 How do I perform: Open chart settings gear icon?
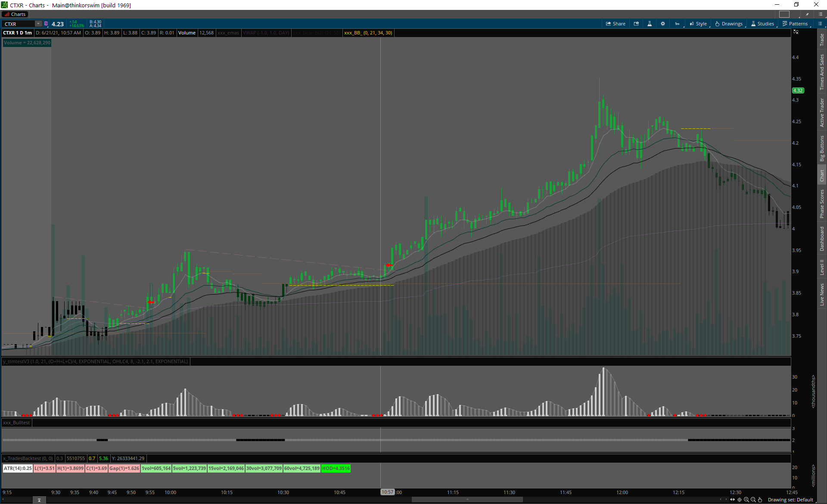663,24
